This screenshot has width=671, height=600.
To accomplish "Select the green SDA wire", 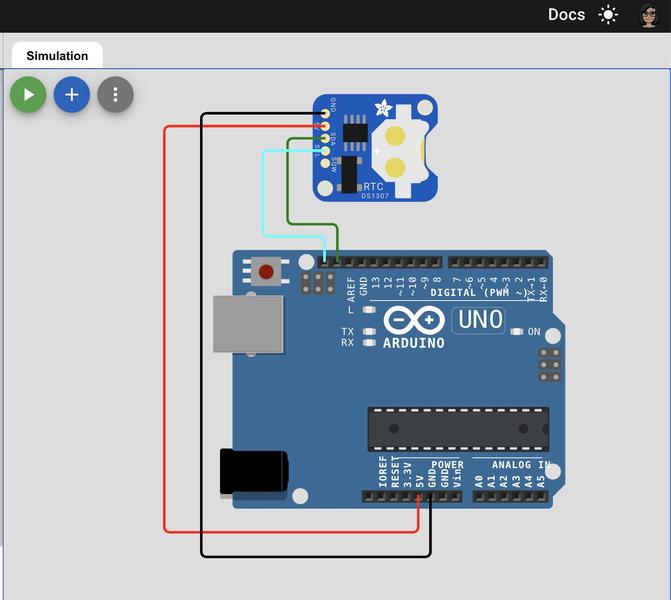I will point(288,181).
